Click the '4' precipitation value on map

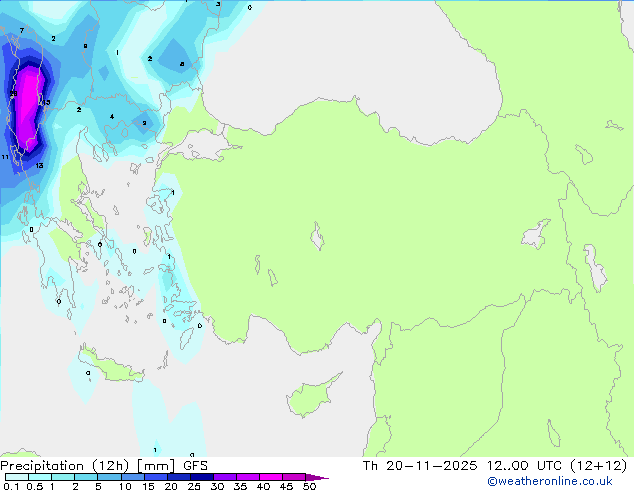(x=112, y=117)
